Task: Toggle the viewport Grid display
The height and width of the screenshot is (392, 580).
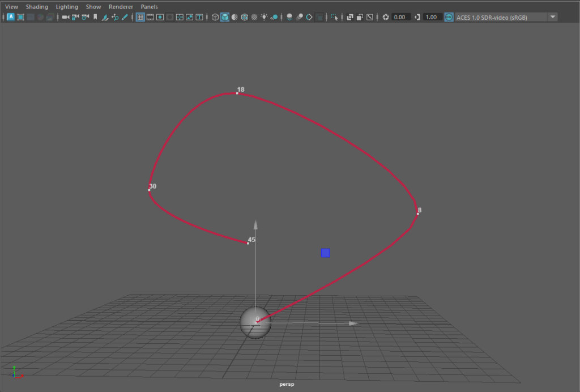Action: [x=140, y=17]
